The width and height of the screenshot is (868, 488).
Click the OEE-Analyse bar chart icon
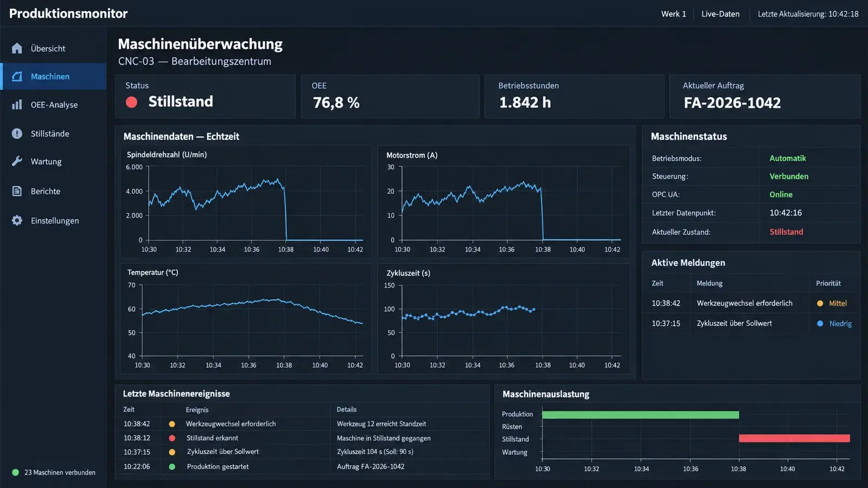[x=17, y=105]
